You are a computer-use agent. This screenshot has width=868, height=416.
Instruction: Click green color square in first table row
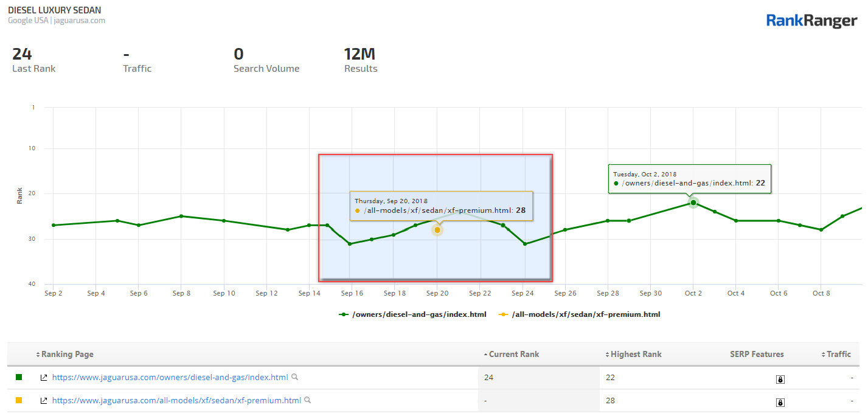click(19, 377)
